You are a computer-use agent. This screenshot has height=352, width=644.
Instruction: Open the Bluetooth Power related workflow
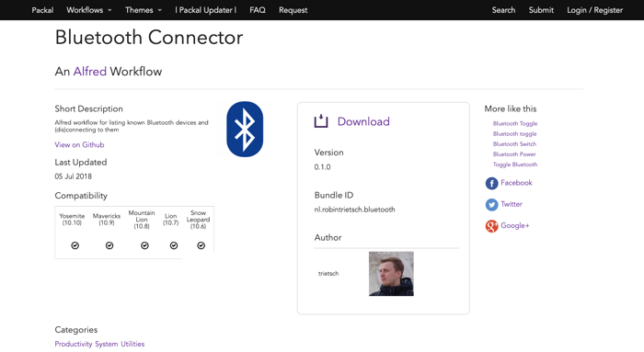coord(514,154)
